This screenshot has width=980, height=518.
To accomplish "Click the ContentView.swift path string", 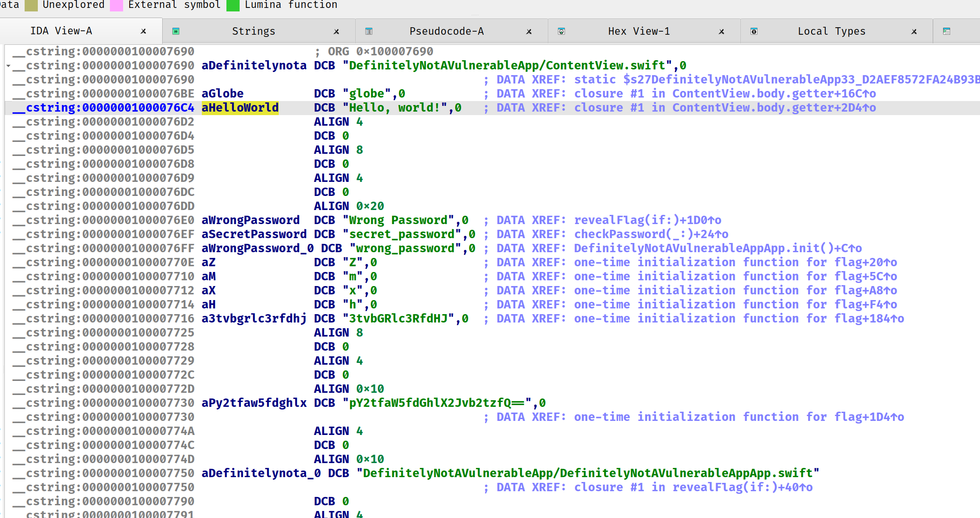I will coord(510,65).
